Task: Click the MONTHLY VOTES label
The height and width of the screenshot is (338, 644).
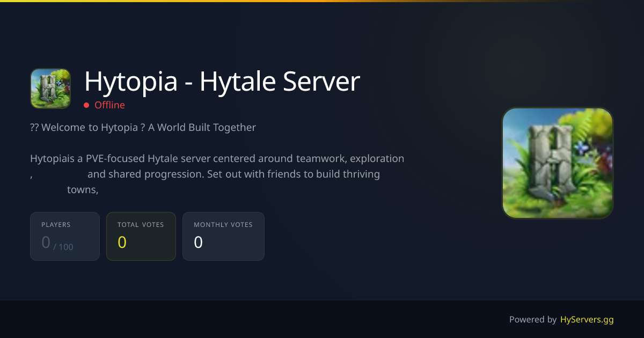Action: pyautogui.click(x=223, y=225)
